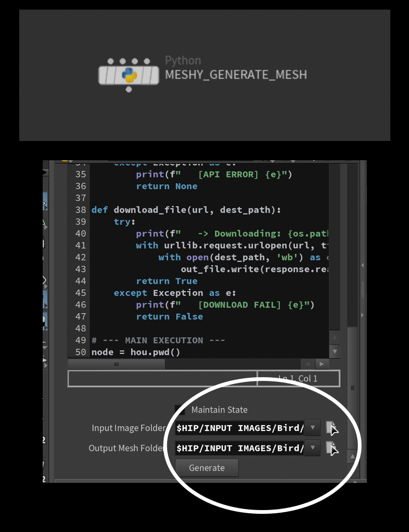Expand the Output Mesh Folder dropdown arrow
409x532 pixels.
click(313, 448)
